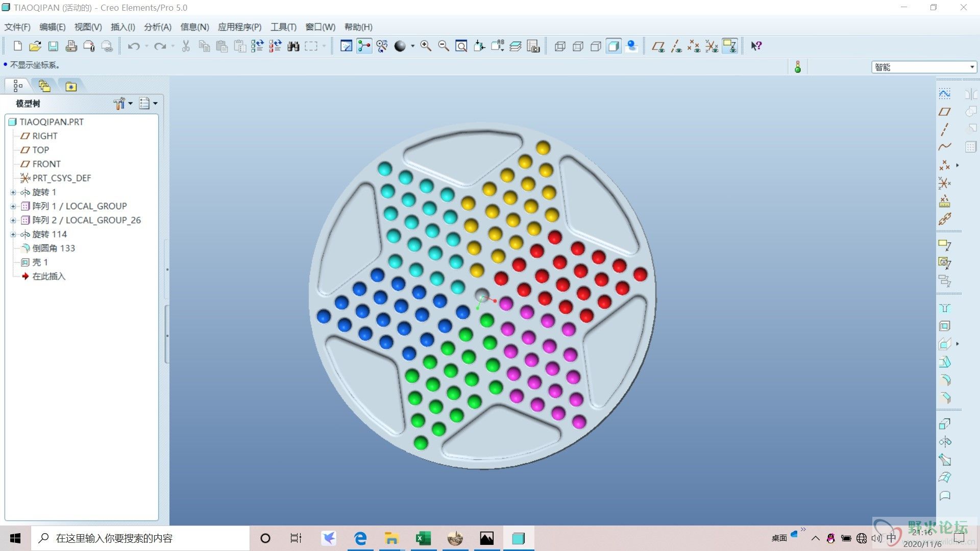Open the 文件(F) menu

click(17, 27)
